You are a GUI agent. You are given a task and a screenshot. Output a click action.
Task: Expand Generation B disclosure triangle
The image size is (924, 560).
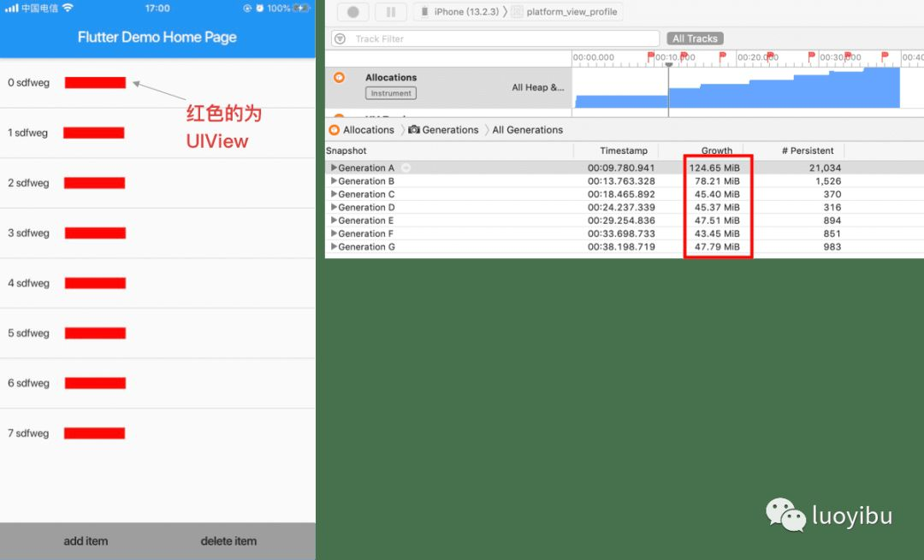pyautogui.click(x=335, y=180)
